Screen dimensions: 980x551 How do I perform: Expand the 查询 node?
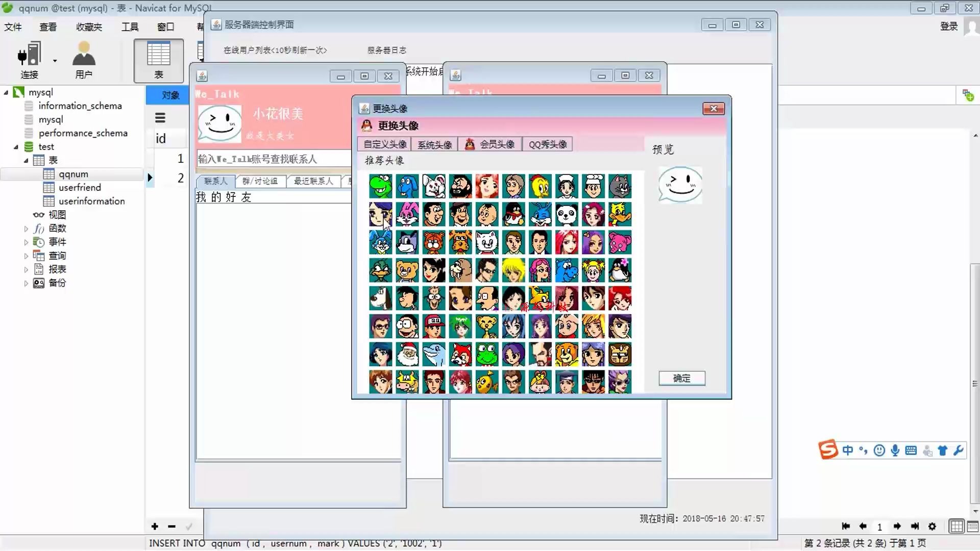click(x=26, y=256)
